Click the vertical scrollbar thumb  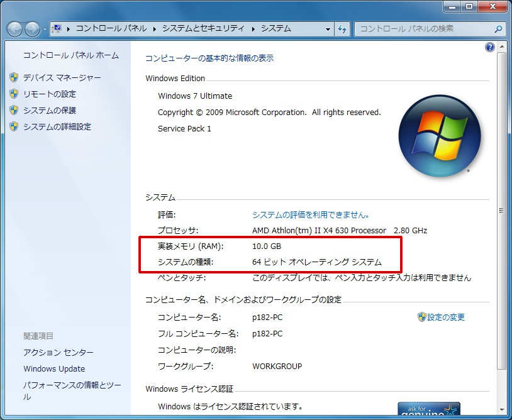click(x=501, y=211)
